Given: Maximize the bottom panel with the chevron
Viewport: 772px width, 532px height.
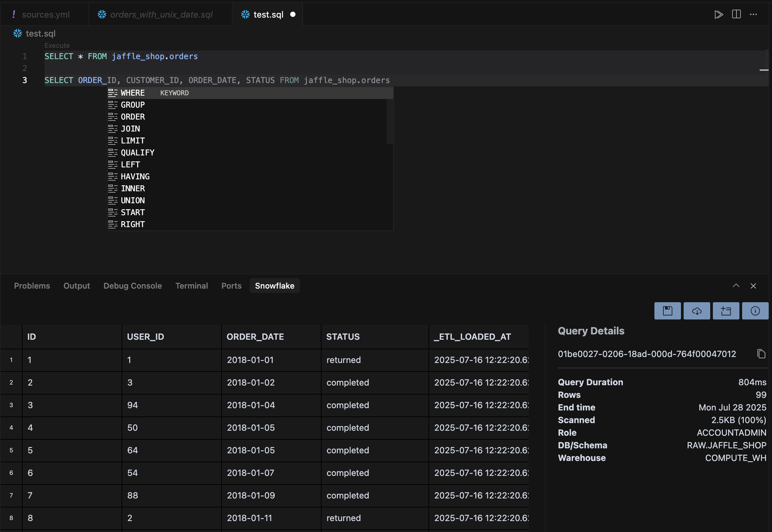Looking at the screenshot, I should (736, 286).
